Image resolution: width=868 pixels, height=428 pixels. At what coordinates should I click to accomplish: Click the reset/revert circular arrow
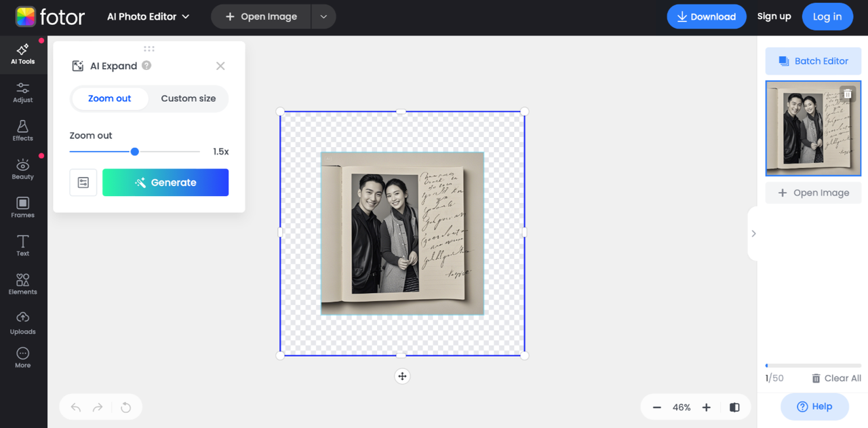click(125, 408)
